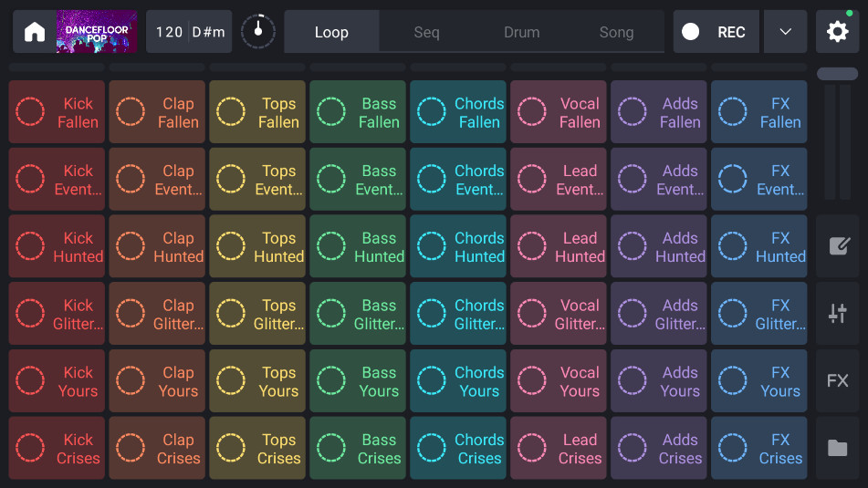868x488 pixels.
Task: Tap the FX Crises pad
Action: (x=759, y=448)
